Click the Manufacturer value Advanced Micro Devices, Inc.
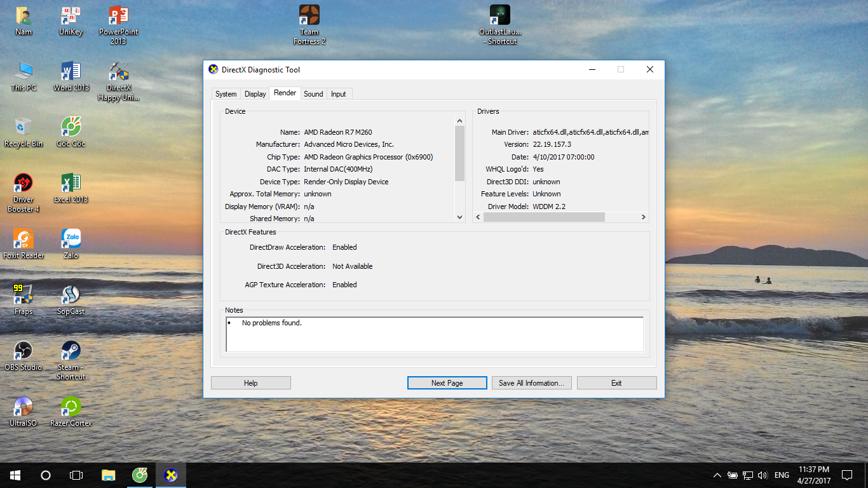This screenshot has height=488, width=868. [x=349, y=144]
